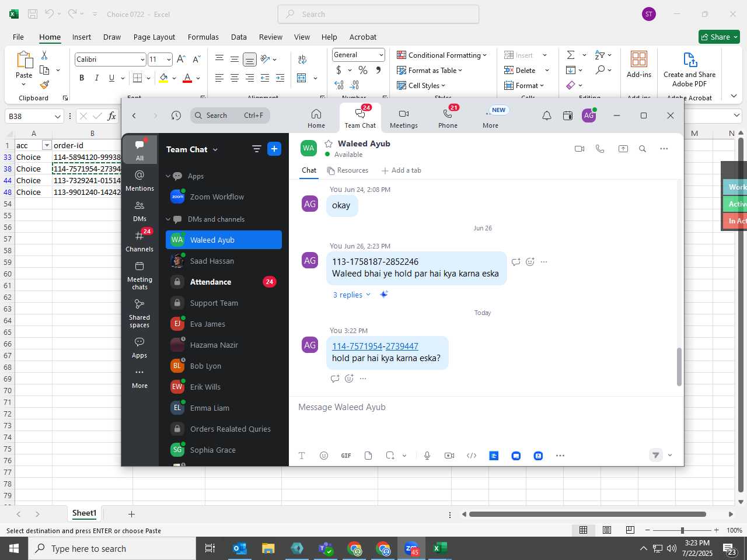Open the Excel Data tab

coord(239,37)
